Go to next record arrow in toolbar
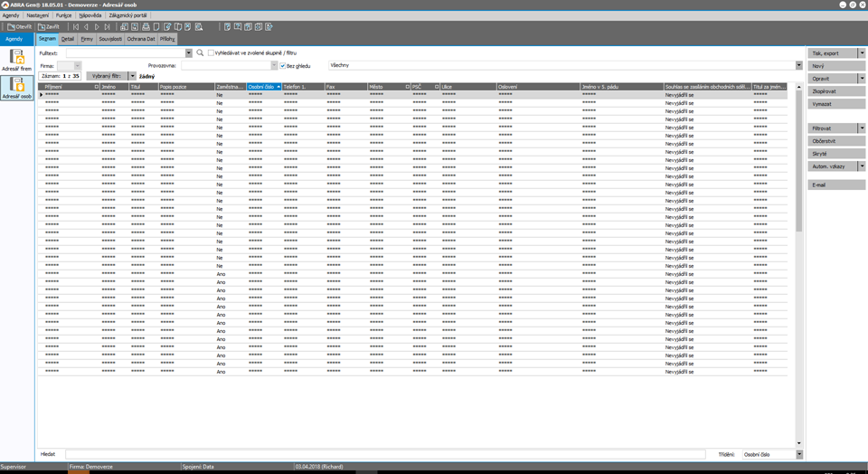The height and width of the screenshot is (474, 868). [97, 26]
